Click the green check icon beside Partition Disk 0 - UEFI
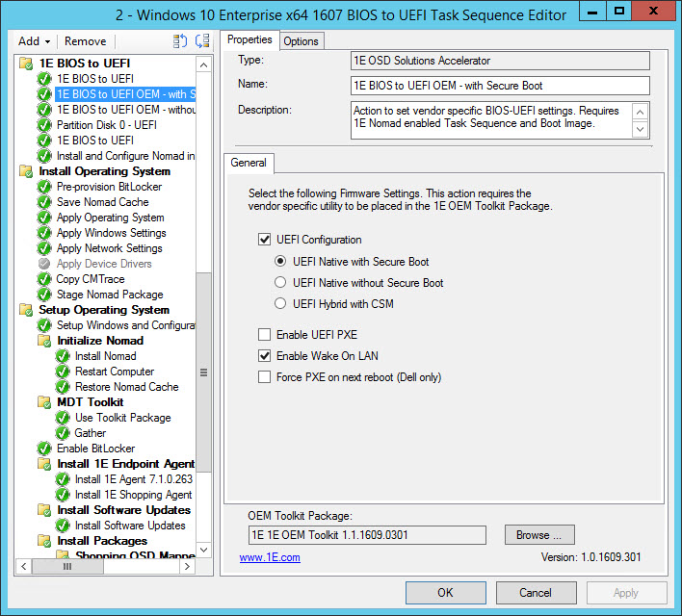682x616 pixels. pyautogui.click(x=44, y=125)
